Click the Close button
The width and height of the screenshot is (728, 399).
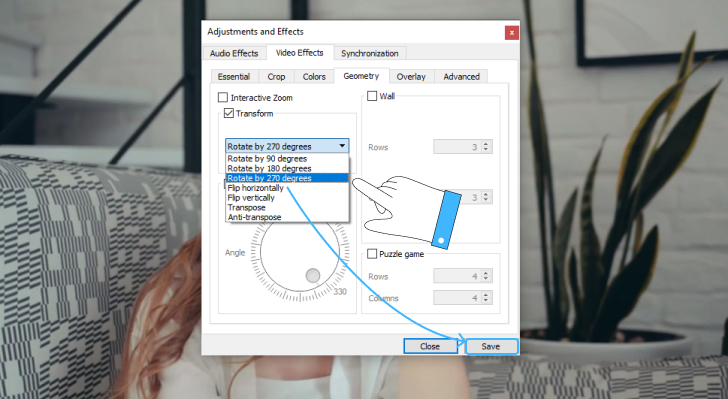(430, 347)
